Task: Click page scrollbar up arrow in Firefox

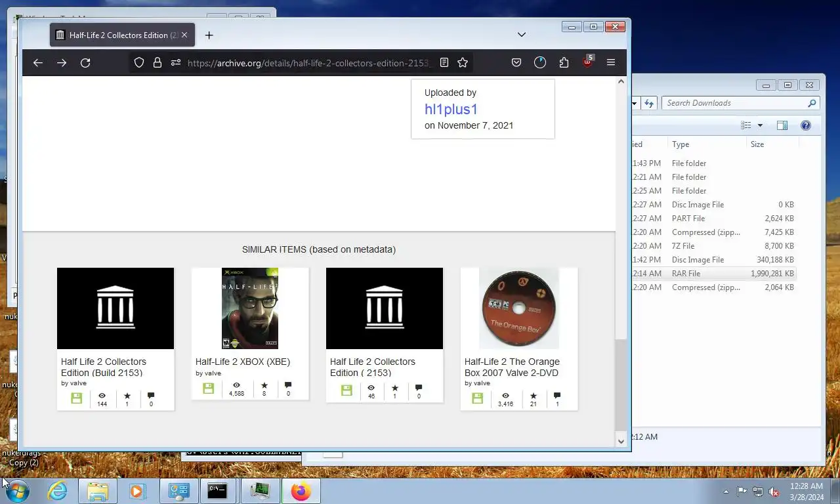Action: tap(621, 82)
